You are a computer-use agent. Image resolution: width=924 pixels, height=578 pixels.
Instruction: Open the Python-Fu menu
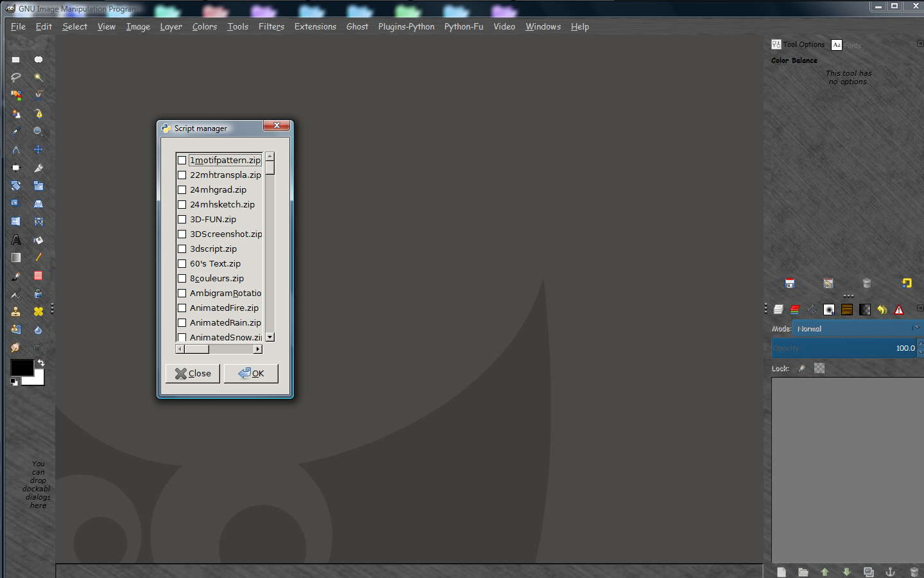[464, 27]
